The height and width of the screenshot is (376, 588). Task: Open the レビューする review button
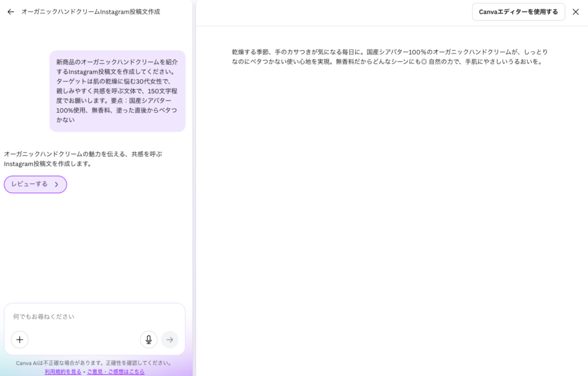point(30,185)
